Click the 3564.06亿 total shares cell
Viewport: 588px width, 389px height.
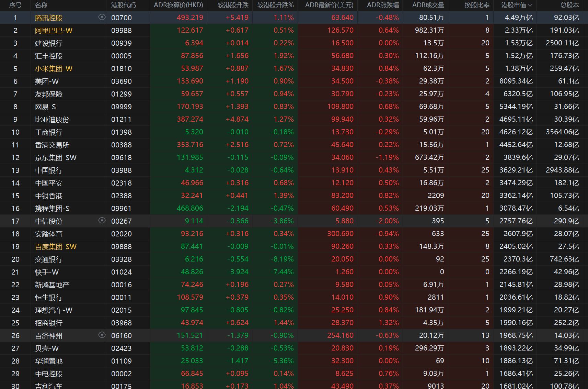562,132
